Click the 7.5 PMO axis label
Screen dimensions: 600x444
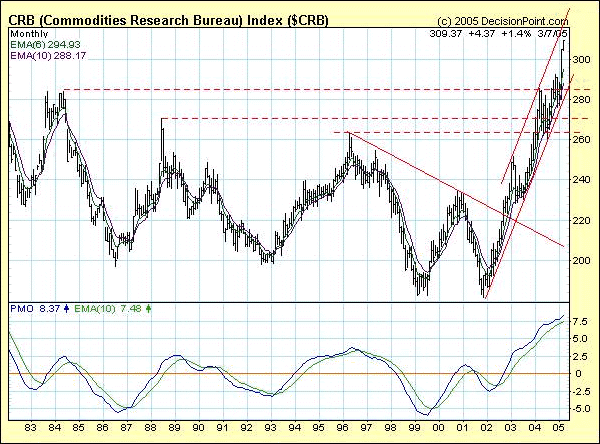(582, 321)
